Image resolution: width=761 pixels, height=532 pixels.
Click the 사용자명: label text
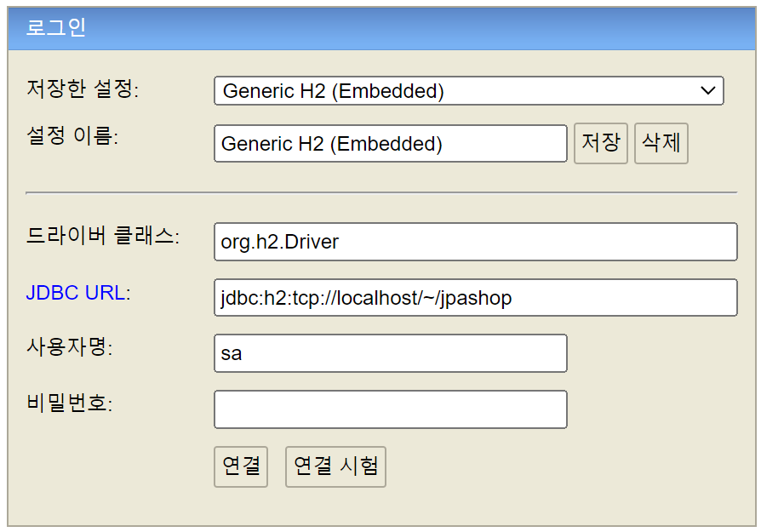tap(70, 347)
